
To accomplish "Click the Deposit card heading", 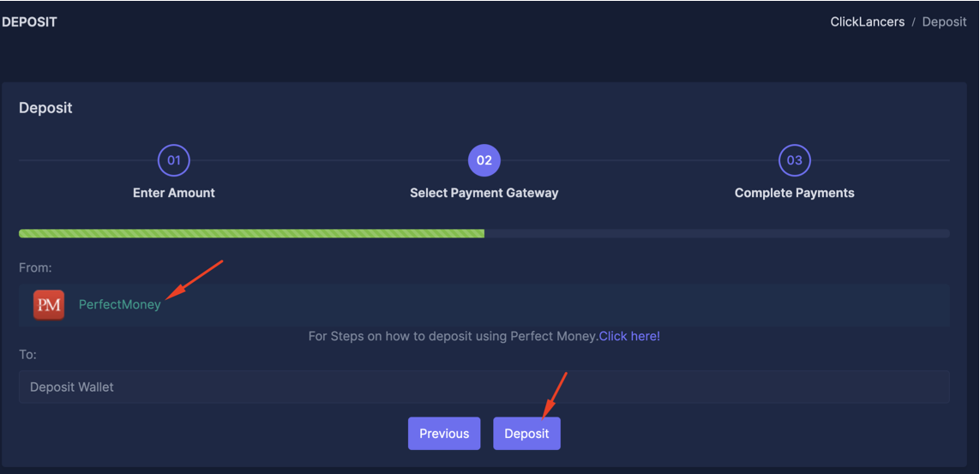I will (45, 108).
